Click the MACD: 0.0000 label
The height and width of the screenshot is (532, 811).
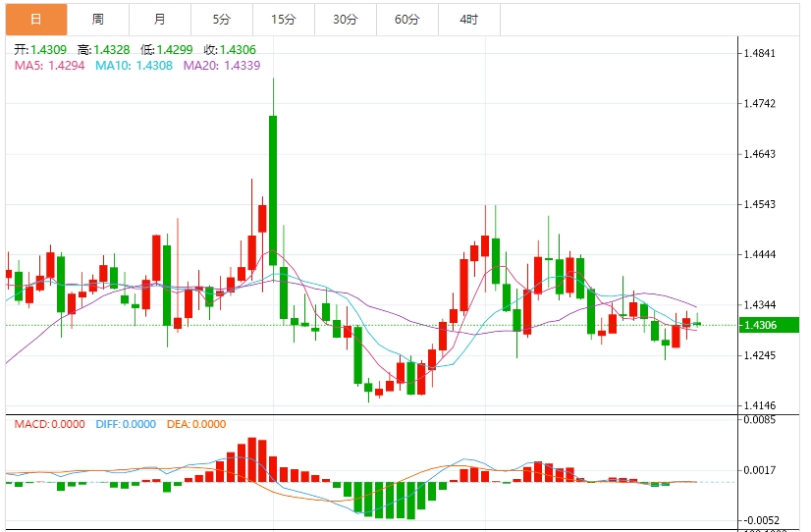50,424
